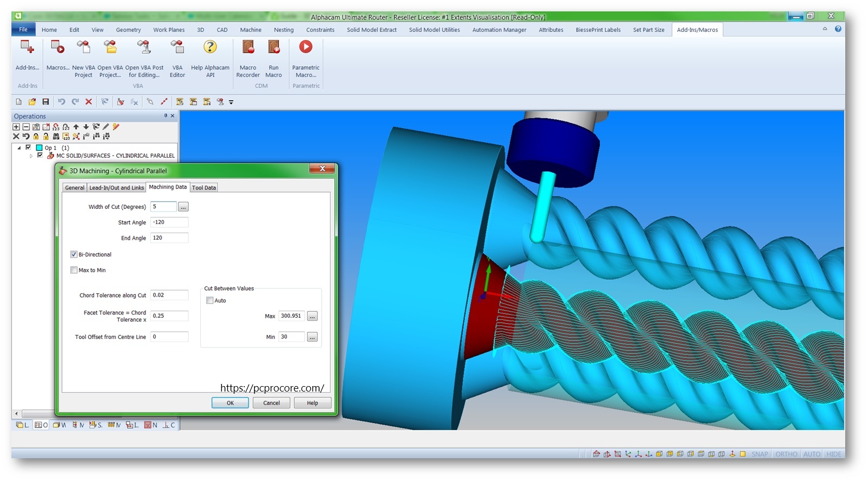
Task: Click the pencil edit icon in Operations toolbar
Action: (106, 126)
